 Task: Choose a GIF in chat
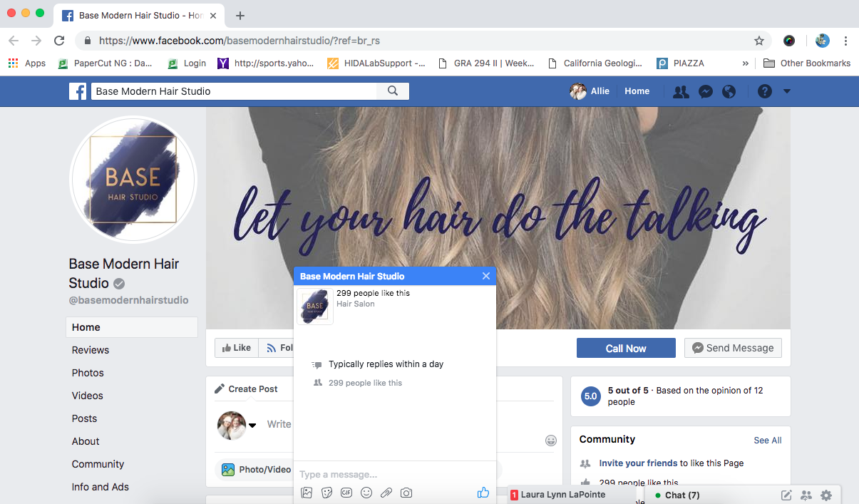coord(346,493)
